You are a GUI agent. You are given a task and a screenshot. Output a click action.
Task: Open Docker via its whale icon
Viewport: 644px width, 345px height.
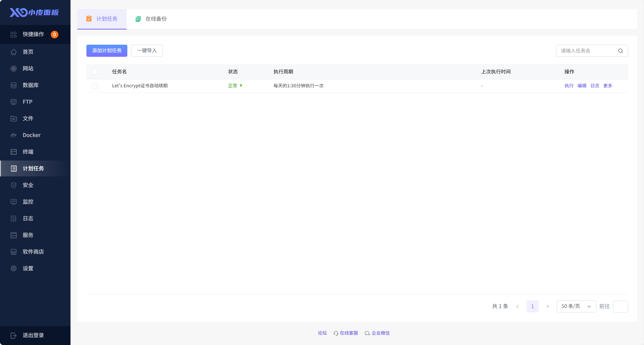point(14,135)
